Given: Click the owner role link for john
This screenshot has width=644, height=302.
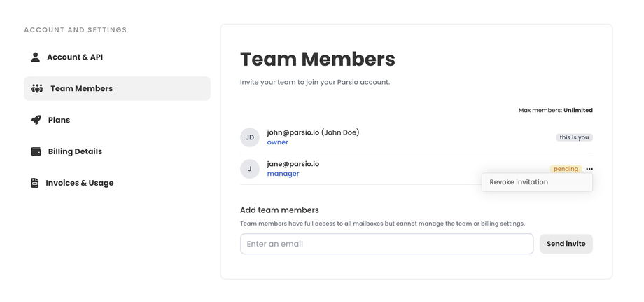Looking at the screenshot, I should click(277, 142).
